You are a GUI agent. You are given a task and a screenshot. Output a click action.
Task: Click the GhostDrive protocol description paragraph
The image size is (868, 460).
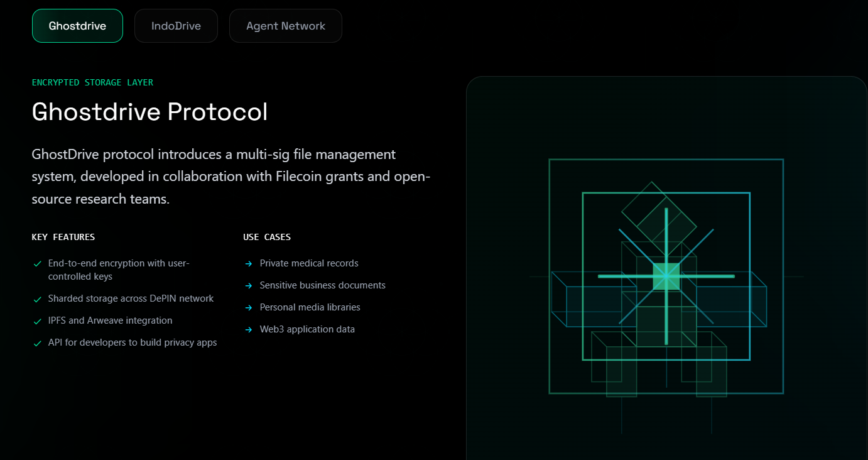(231, 177)
